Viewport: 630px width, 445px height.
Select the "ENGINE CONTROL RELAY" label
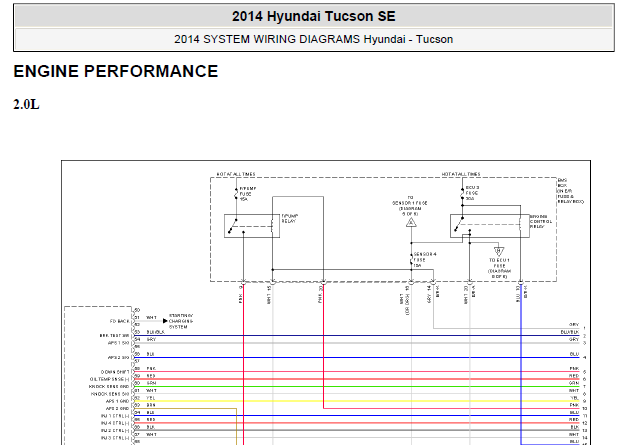pos(540,221)
